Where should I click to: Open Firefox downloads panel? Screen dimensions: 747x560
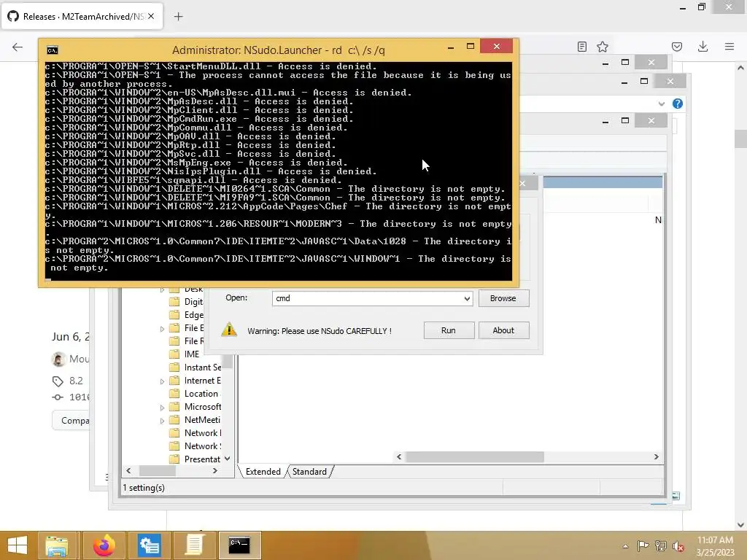(x=703, y=47)
